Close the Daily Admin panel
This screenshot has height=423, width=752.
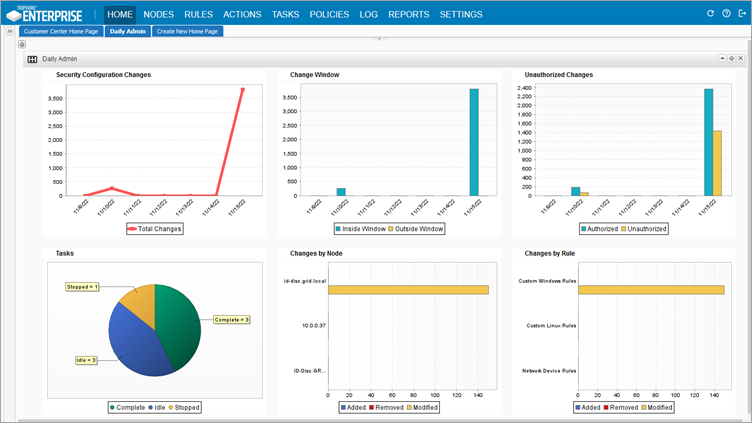[741, 59]
